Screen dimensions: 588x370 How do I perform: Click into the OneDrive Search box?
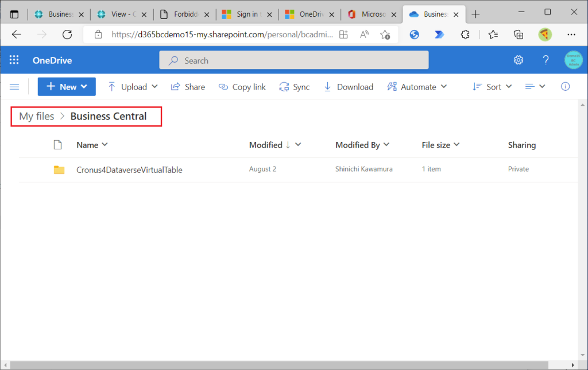click(x=293, y=60)
